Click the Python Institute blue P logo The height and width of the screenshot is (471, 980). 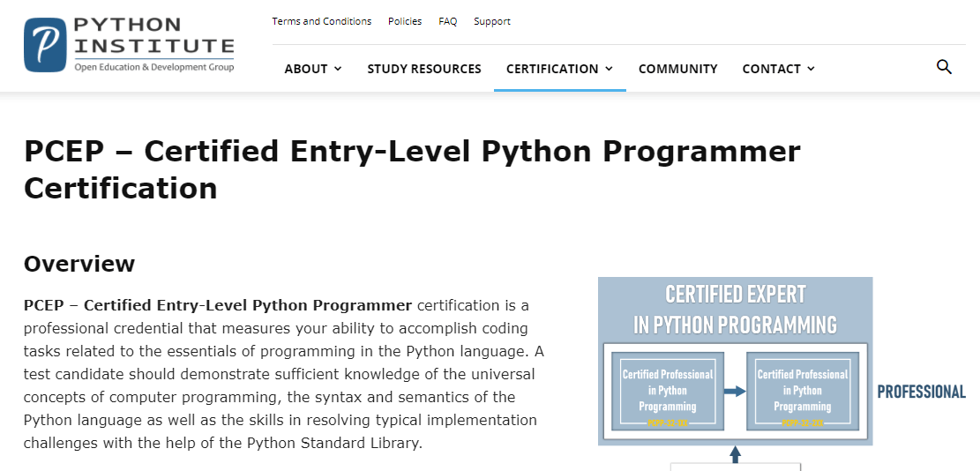tap(46, 44)
